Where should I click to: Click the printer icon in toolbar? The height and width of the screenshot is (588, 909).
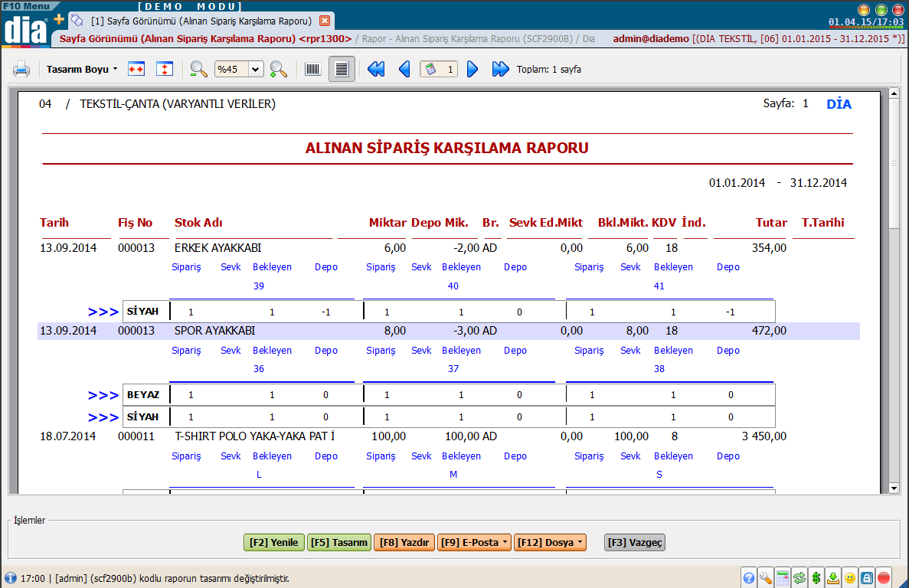[x=21, y=70]
